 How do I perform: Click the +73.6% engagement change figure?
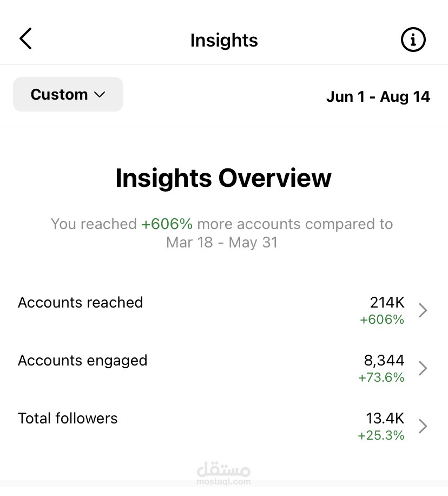[381, 377]
